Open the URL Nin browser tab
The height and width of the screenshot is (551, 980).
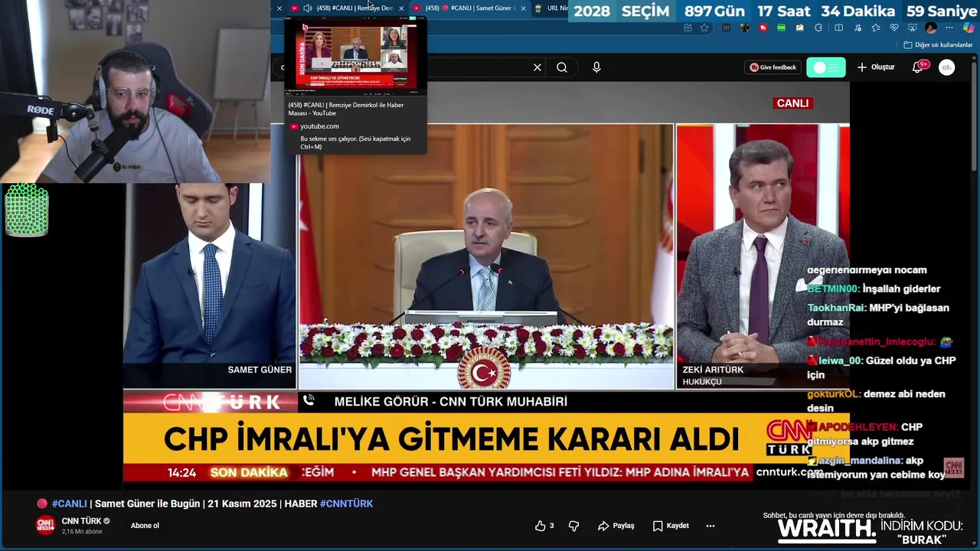point(551,8)
